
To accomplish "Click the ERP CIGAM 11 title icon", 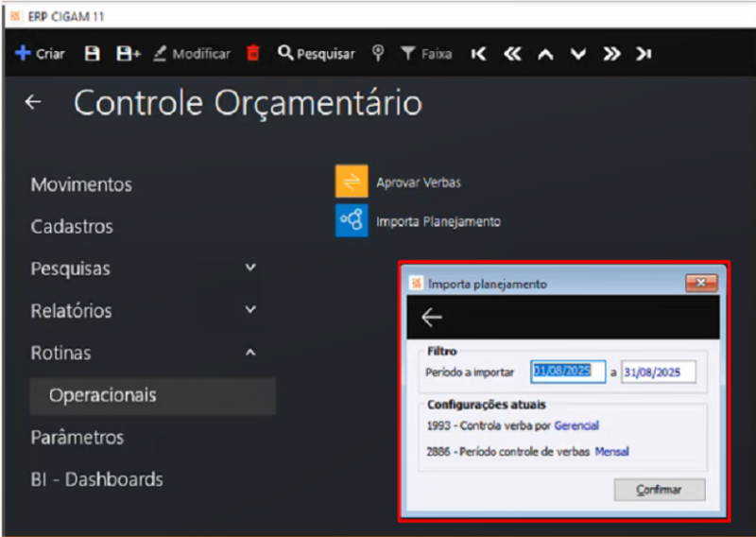I will (15, 16).
